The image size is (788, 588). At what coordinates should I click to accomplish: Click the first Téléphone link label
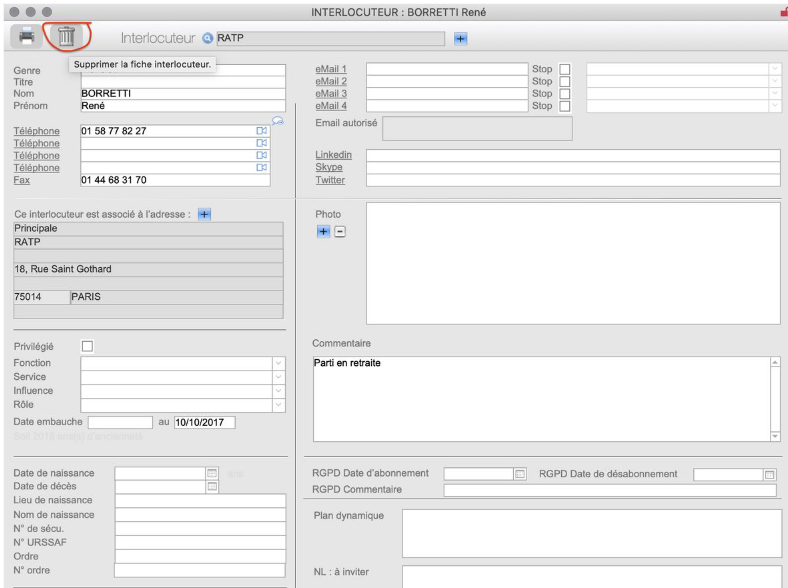(36, 131)
